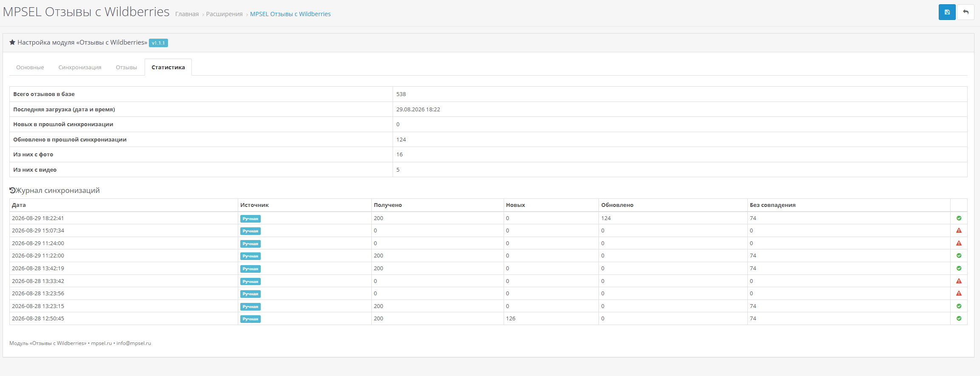The image size is (980, 376).
Task: Click the sync history icon by Журнал синхронизаций
Action: click(x=12, y=190)
